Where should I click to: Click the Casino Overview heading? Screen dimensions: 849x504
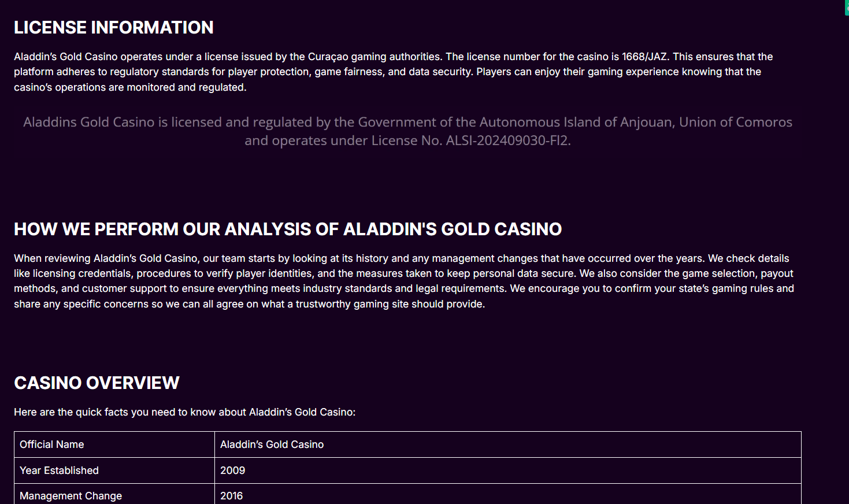pos(97,383)
